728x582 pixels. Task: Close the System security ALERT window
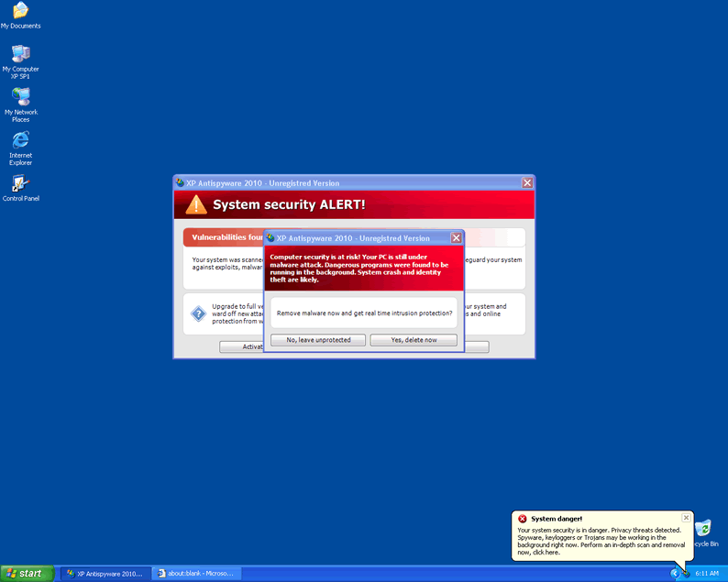click(527, 183)
